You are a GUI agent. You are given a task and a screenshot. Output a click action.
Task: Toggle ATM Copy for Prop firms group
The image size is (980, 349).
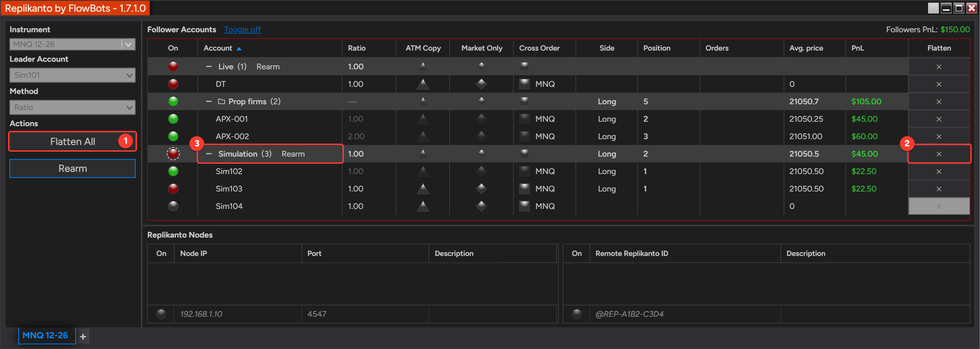[423, 101]
